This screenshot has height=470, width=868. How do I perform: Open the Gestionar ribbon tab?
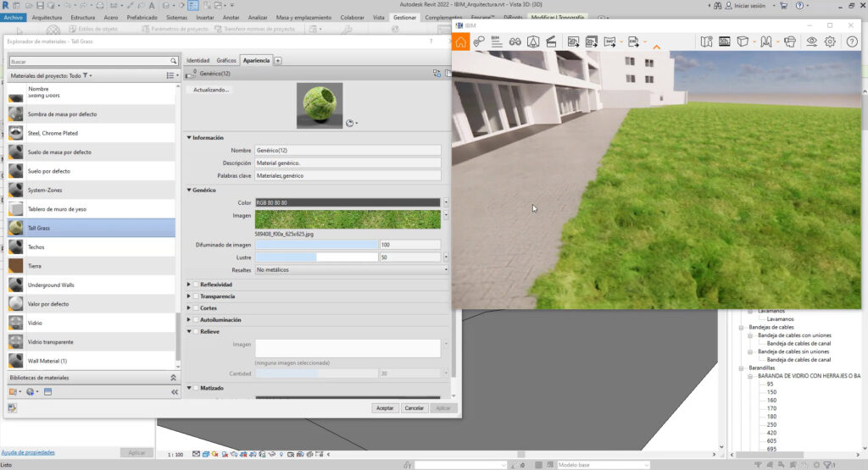(x=404, y=17)
